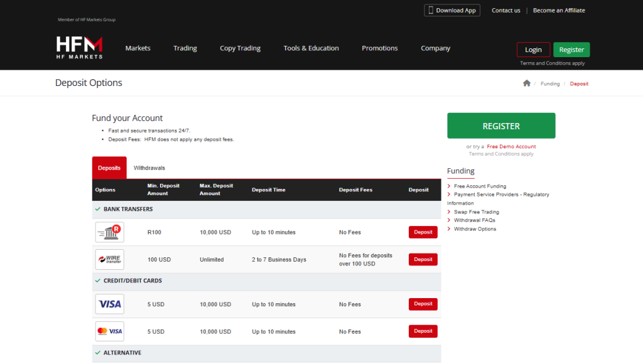643x364 pixels.
Task: Click the HFM Markets logo
Action: pyautogui.click(x=79, y=48)
